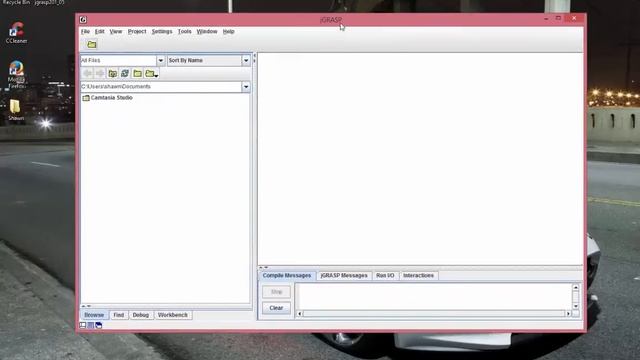This screenshot has width=640, height=360.
Task: Click messages pane scroll left arrow
Action: 300,313
